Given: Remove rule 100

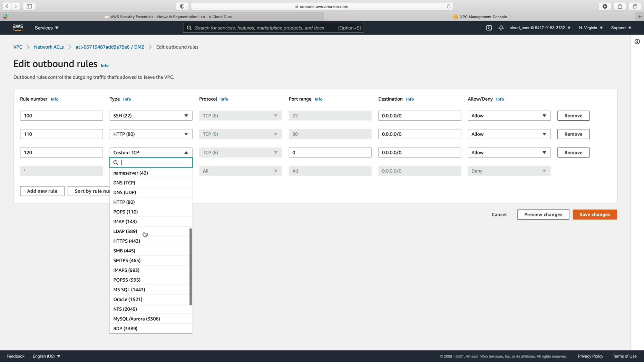Looking at the screenshot, I should coord(573,115).
